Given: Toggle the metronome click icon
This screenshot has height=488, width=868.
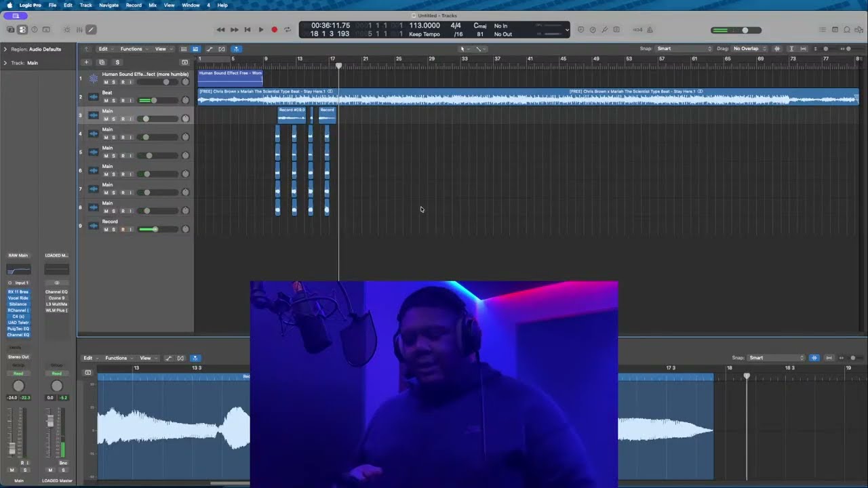Looking at the screenshot, I should tap(650, 30).
